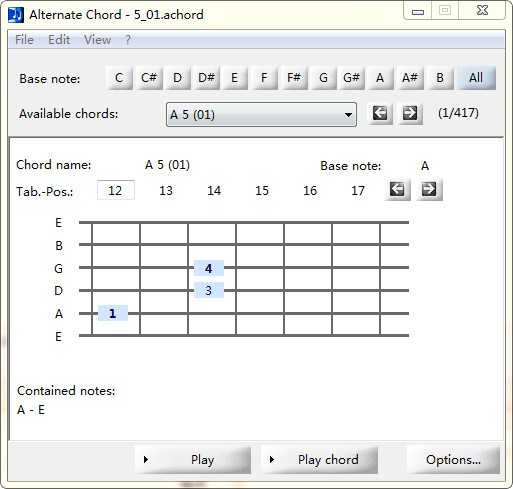The width and height of the screenshot is (513, 489).
Task: Open the ? help menu
Action: [x=128, y=40]
